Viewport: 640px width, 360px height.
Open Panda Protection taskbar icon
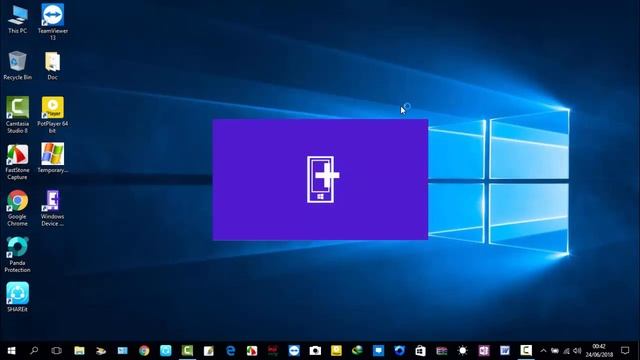(400, 351)
